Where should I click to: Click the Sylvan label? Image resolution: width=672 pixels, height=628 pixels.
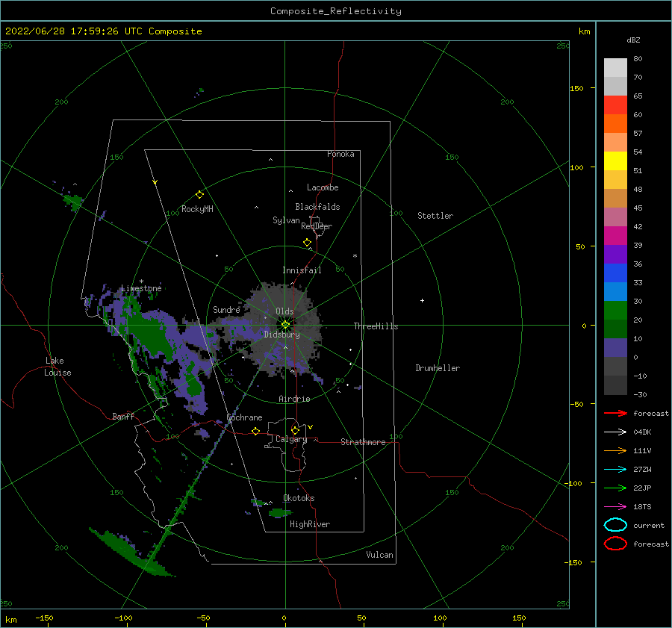286,220
